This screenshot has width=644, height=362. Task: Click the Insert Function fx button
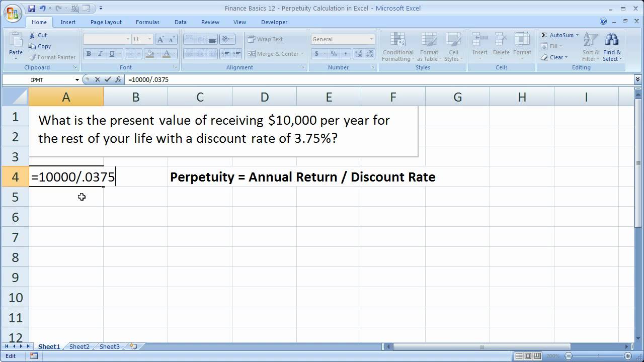(118, 79)
